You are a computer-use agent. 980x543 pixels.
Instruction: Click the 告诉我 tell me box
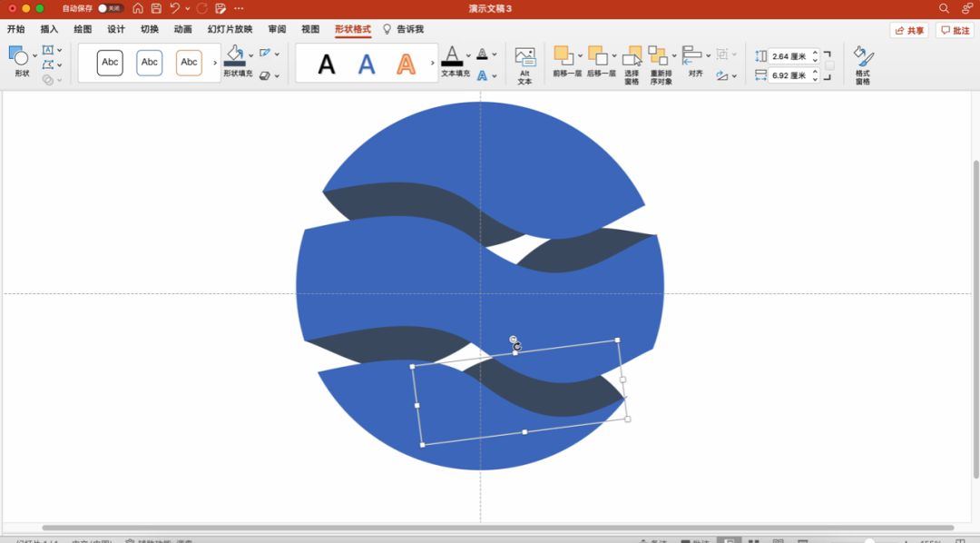(x=403, y=29)
